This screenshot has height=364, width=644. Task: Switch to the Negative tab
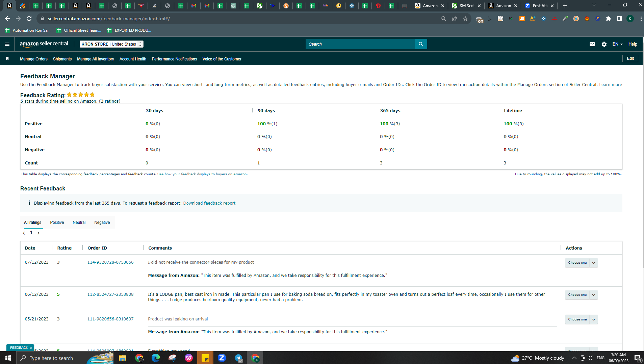[102, 223]
